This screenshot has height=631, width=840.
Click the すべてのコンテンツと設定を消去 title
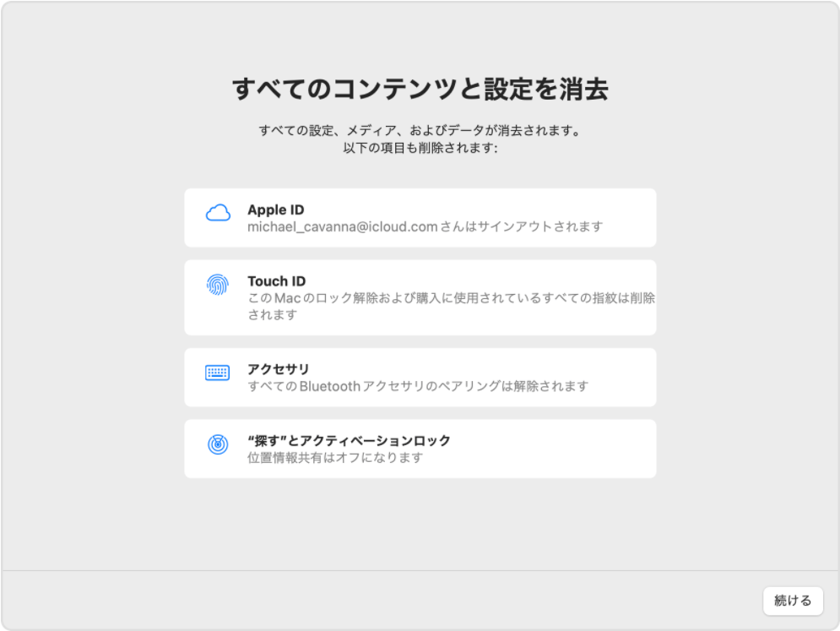(420, 85)
